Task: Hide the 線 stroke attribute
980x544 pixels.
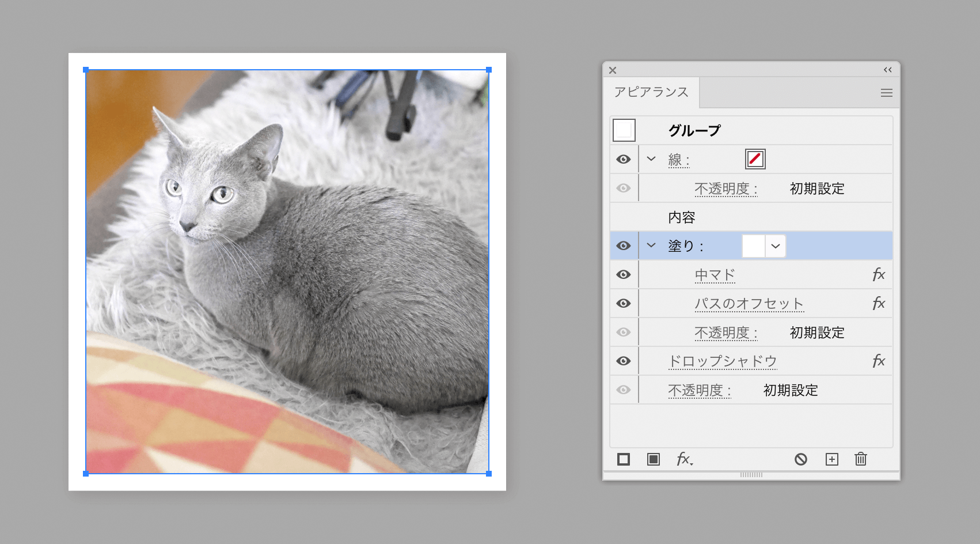Action: [x=624, y=160]
